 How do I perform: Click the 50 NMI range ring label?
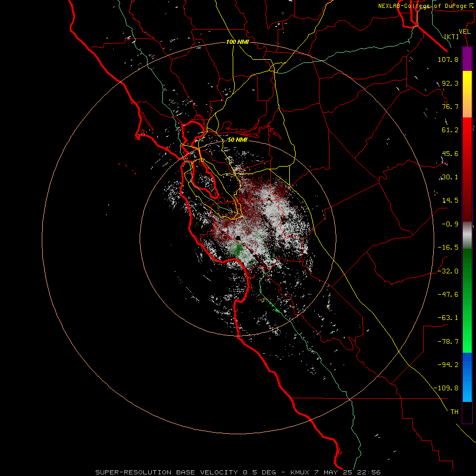(x=237, y=140)
